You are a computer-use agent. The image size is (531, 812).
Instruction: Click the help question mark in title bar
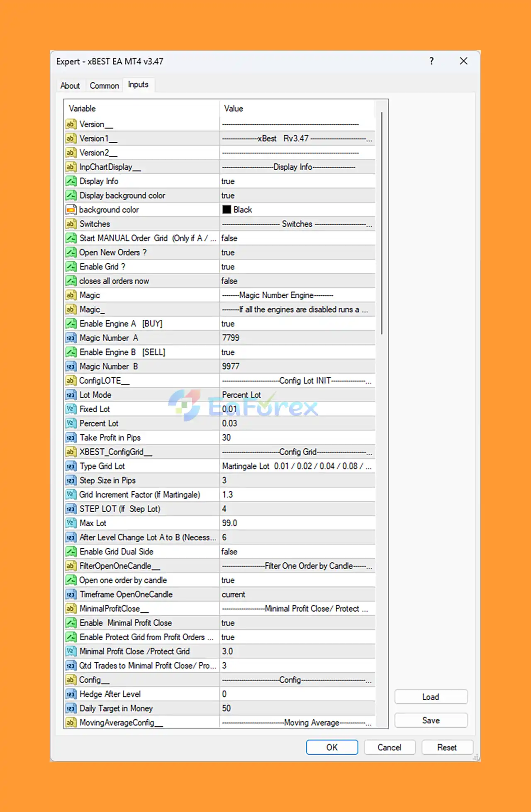(431, 61)
